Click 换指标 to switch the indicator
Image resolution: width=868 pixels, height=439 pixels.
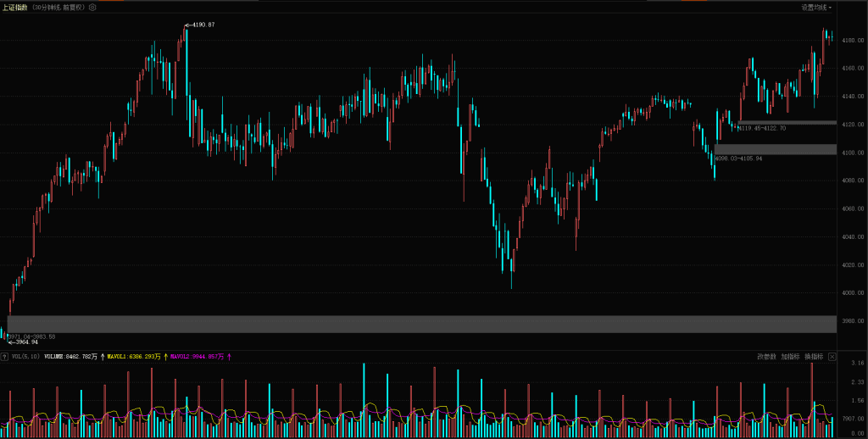813,357
